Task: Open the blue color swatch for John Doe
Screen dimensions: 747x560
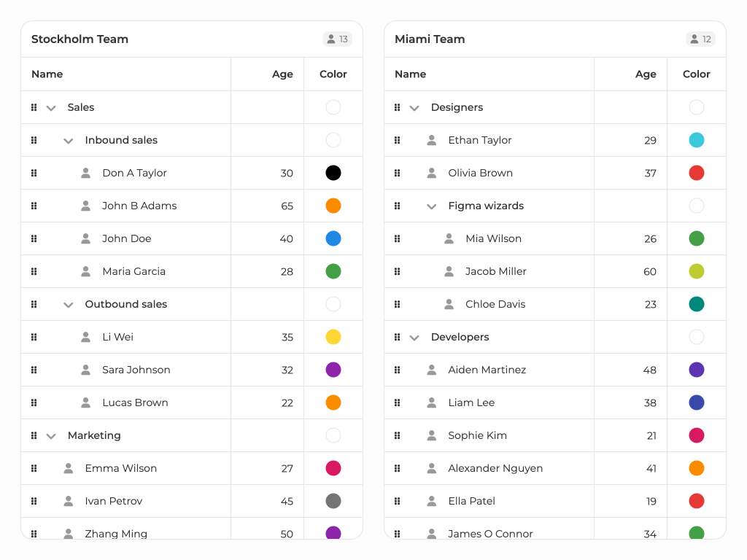Action: point(333,238)
